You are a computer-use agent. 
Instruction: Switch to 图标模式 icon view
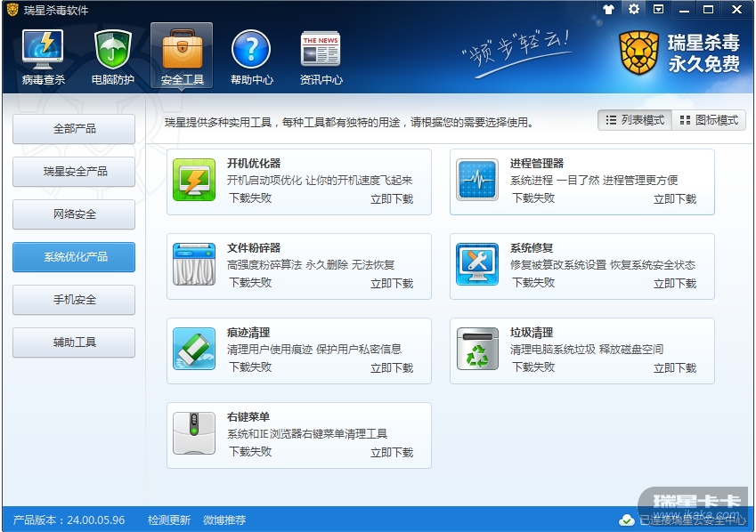point(709,120)
